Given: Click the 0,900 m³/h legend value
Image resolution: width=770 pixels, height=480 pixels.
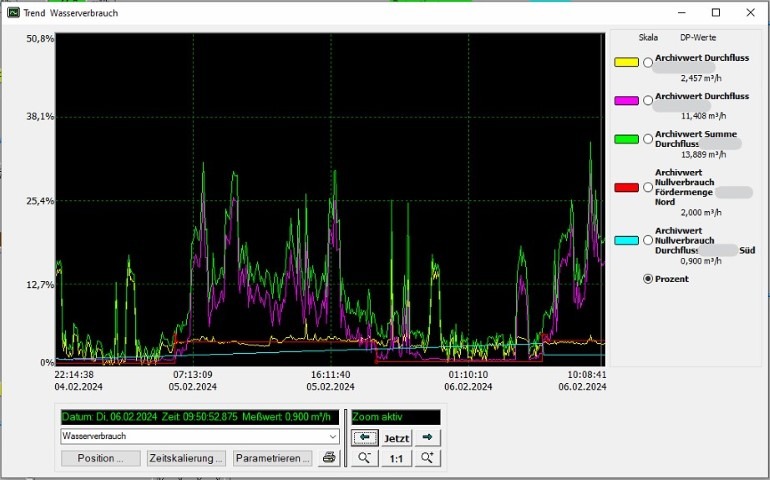Looking at the screenshot, I should coord(701,261).
